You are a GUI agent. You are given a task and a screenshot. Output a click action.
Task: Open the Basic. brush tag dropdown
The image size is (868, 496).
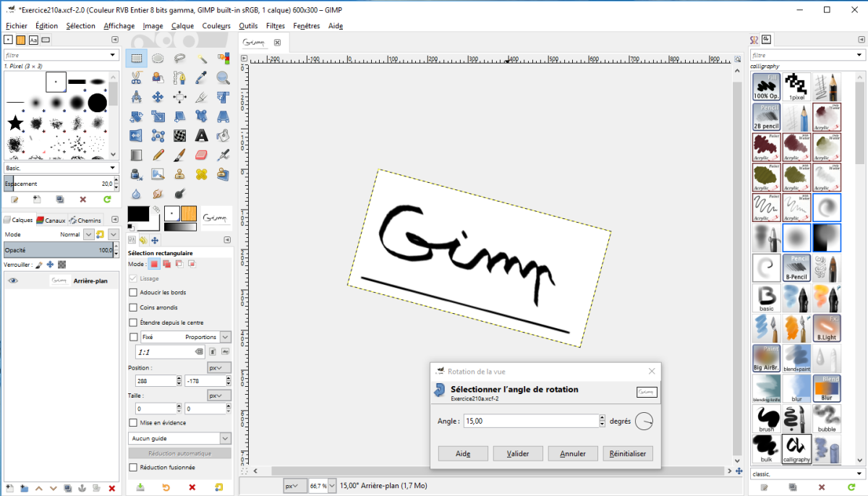(x=61, y=168)
